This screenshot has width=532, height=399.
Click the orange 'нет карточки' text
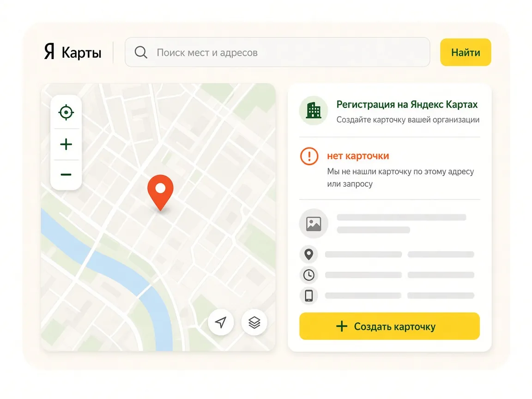(358, 156)
